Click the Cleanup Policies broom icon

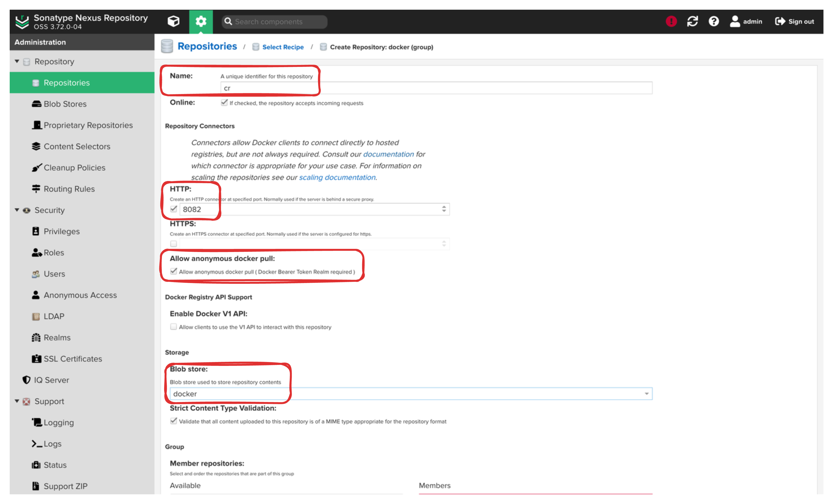[x=37, y=167]
